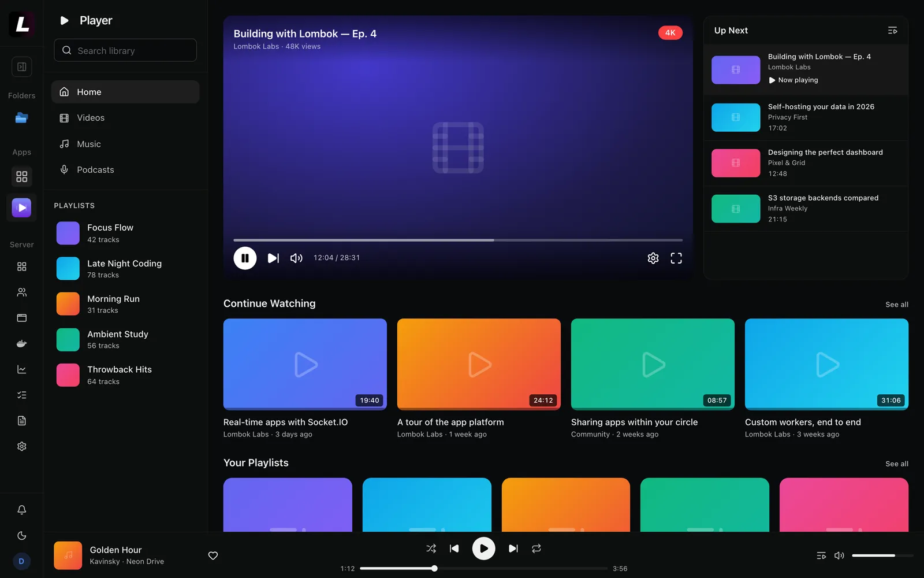
Task: Play Sharing apps within your circle
Action: click(x=653, y=364)
